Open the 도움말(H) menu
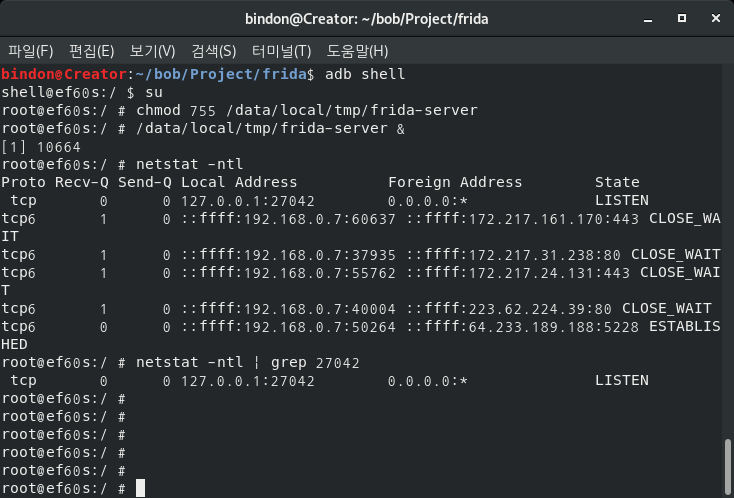Viewport: 734px width, 498px height. pos(350,51)
